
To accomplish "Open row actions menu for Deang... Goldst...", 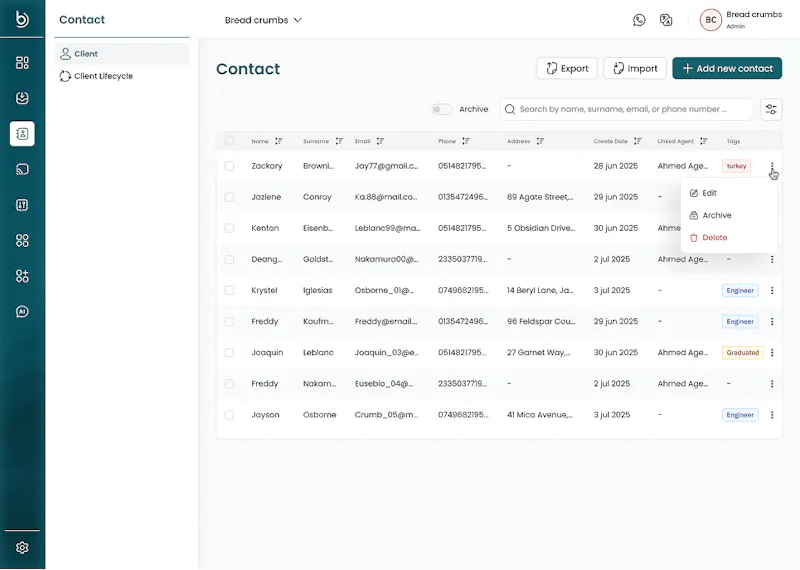I will pyautogui.click(x=772, y=259).
